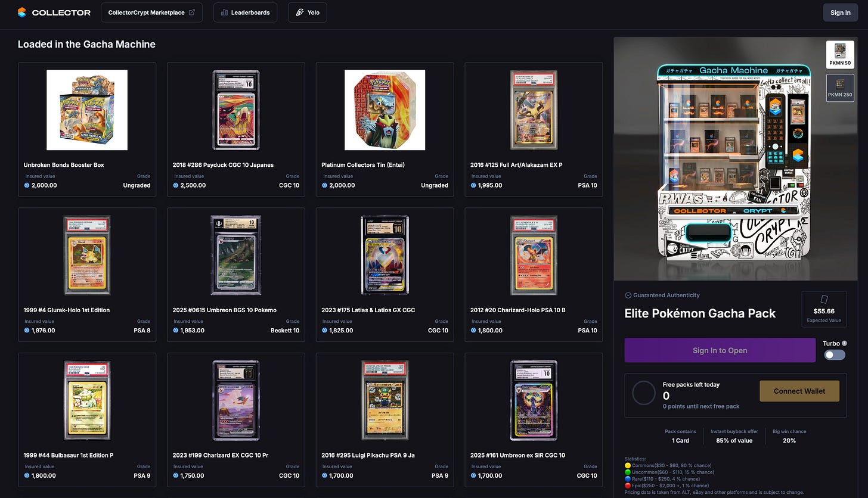Open the Luigi Pikachu PSA 9 card image
The width and height of the screenshot is (868, 498).
[385, 400]
